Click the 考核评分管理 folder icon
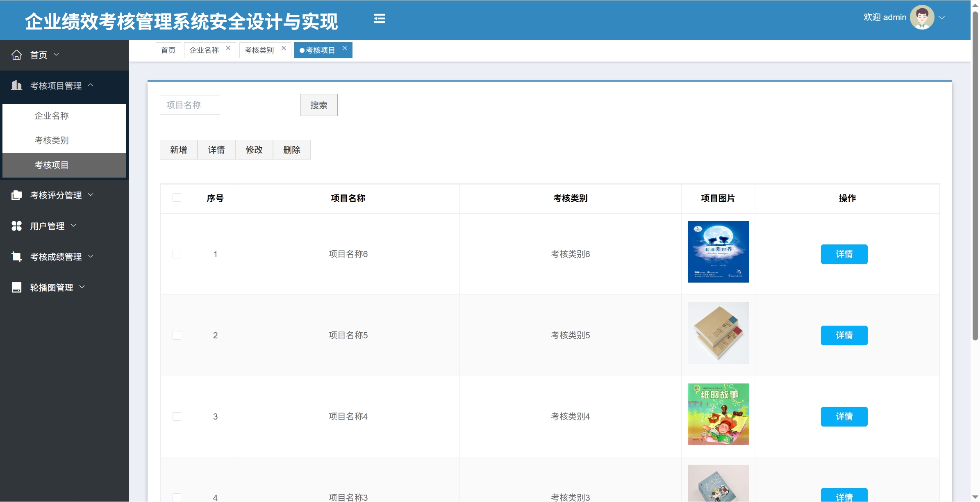 click(17, 195)
